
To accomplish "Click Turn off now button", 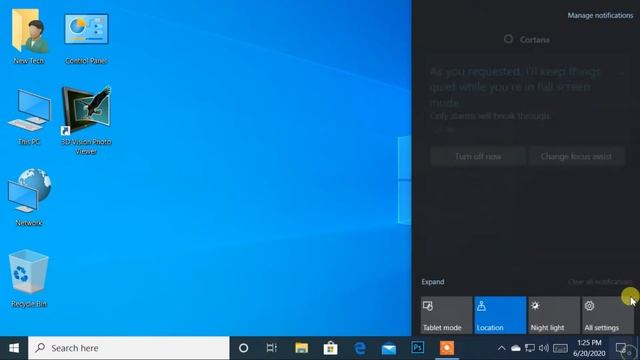I will (478, 156).
